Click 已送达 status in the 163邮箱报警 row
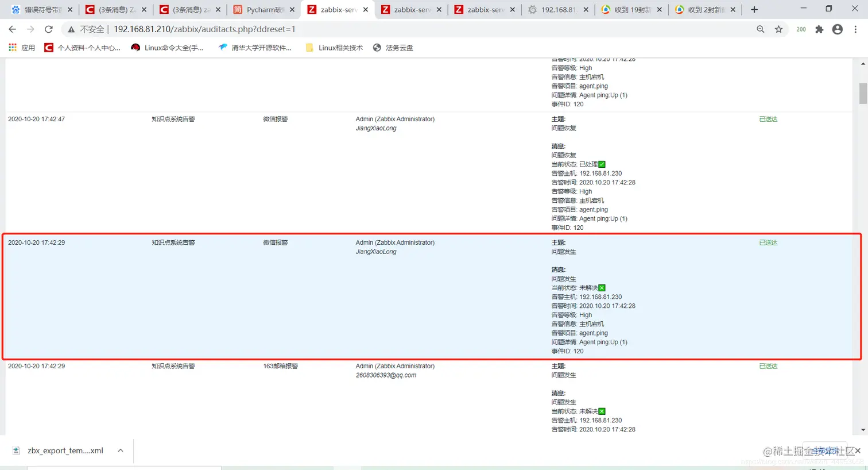Screen dimensions: 868x470 (768, 366)
